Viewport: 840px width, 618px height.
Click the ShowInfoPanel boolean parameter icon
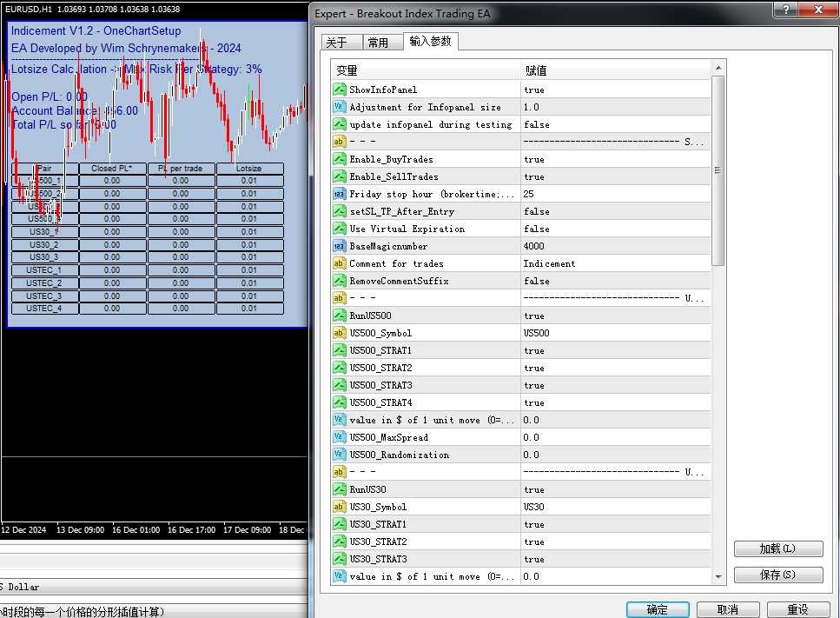(x=340, y=90)
